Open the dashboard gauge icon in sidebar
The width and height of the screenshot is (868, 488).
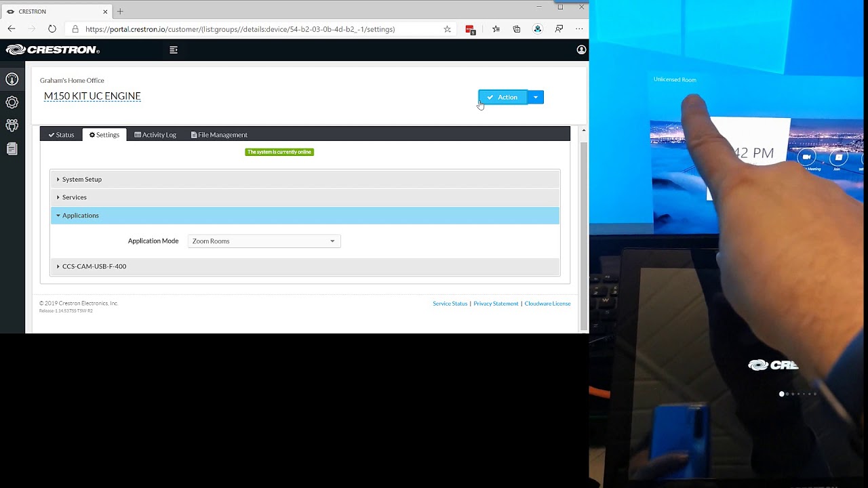[12, 79]
